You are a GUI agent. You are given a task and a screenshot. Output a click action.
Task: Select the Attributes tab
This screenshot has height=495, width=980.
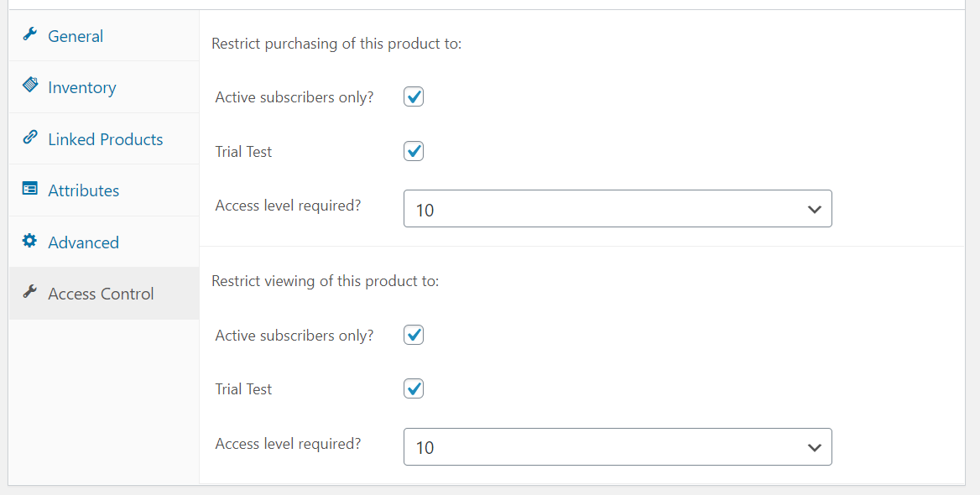[x=84, y=191]
